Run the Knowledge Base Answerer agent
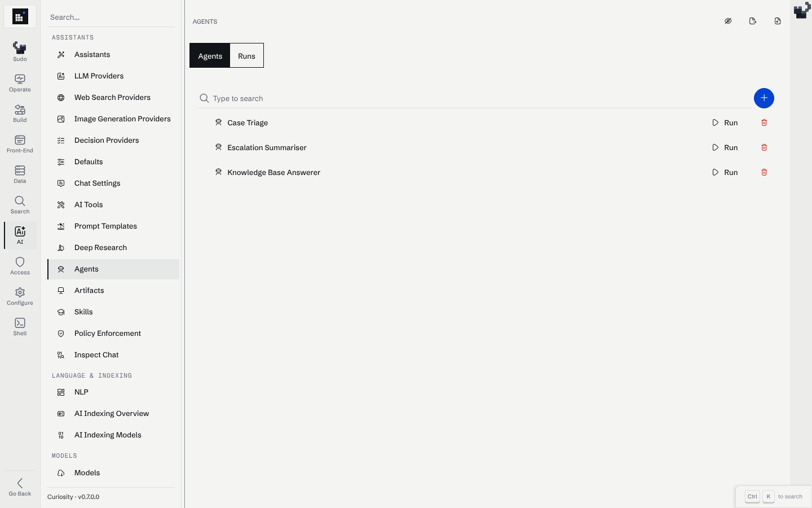The height and width of the screenshot is (508, 812). [725, 172]
